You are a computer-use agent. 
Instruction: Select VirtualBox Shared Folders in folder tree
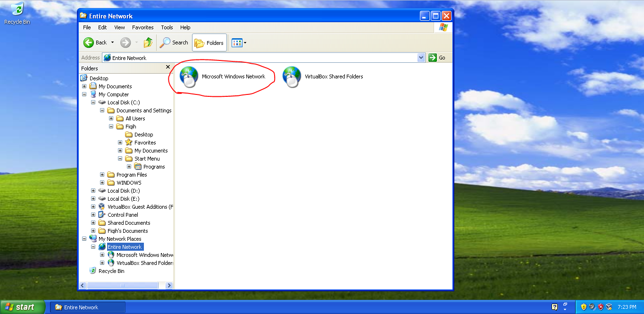tap(145, 263)
